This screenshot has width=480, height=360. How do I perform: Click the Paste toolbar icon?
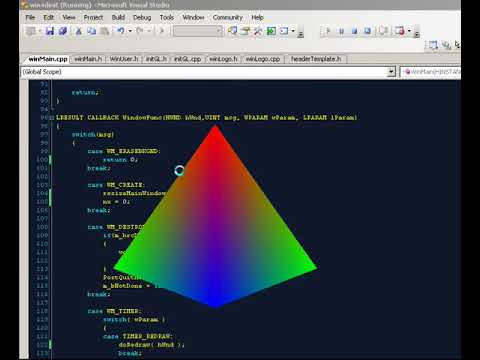click(105, 31)
